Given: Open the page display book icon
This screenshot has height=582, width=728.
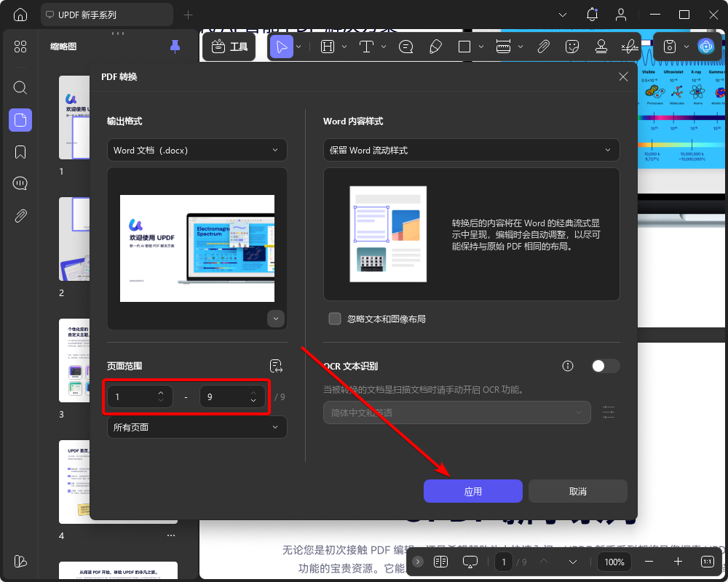Looking at the screenshot, I should 440,562.
